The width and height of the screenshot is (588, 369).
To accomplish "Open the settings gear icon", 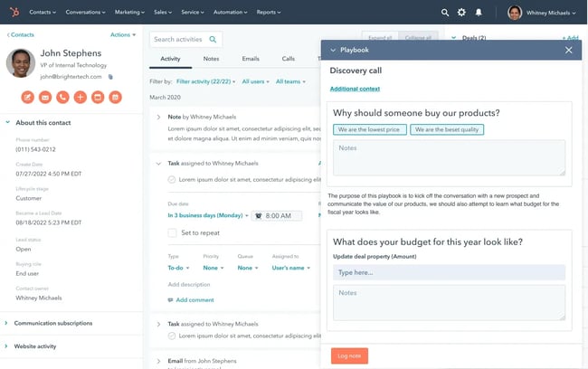I will pos(461,13).
